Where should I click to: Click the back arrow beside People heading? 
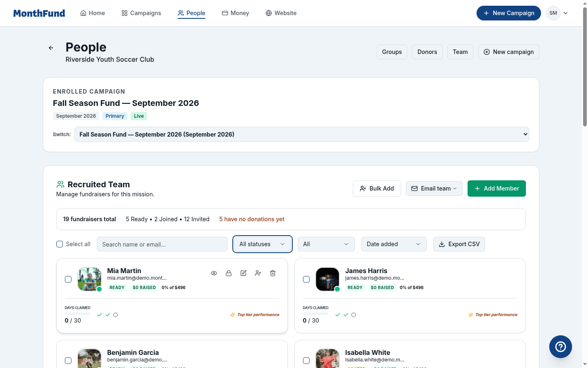pos(51,48)
